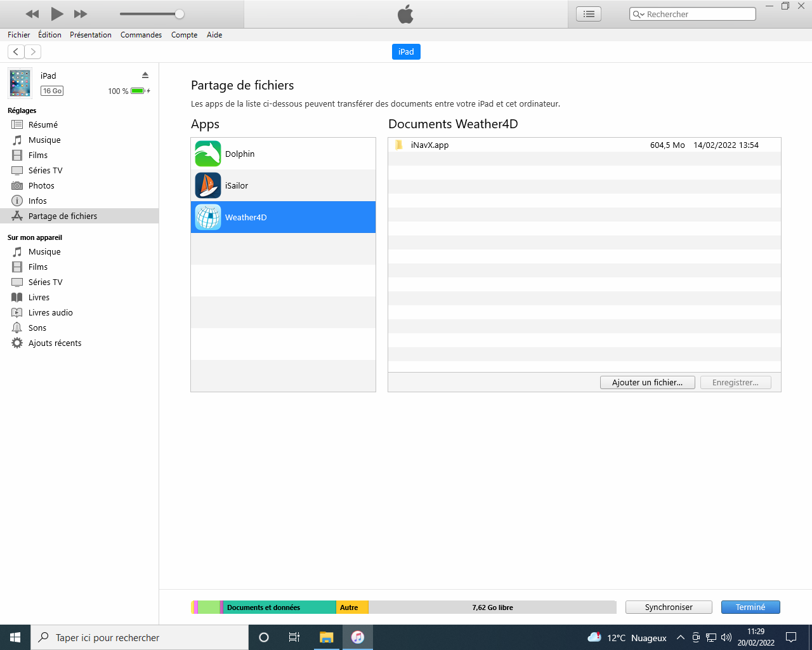Viewport: 812px width, 650px height.
Task: Adjust the volume slider knob
Action: 180,14
